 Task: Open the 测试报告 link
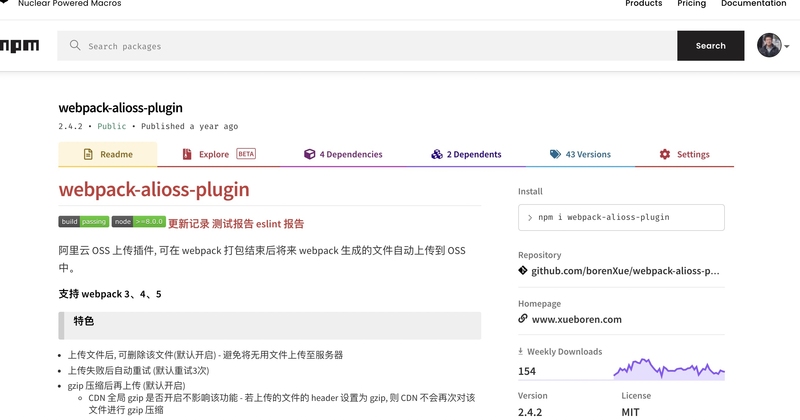coord(232,224)
